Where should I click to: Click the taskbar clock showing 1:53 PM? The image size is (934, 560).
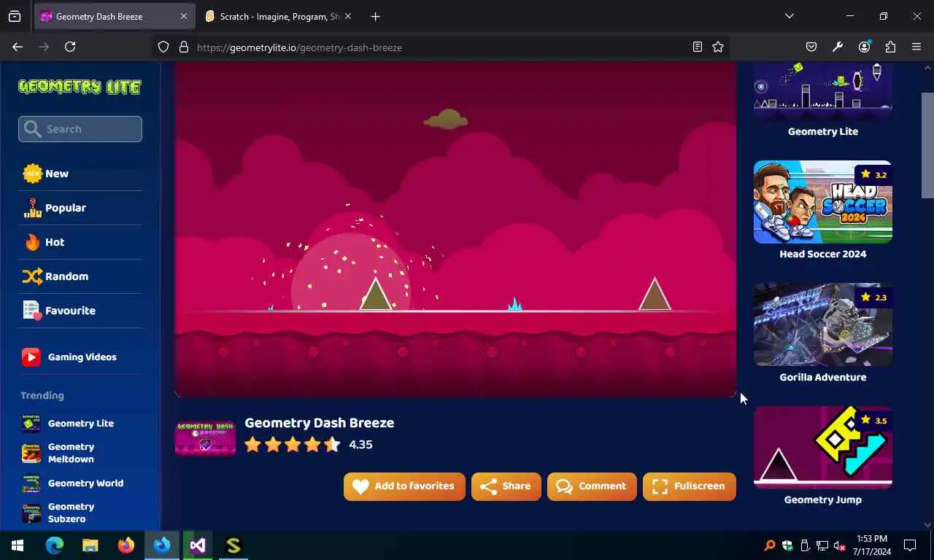pyautogui.click(x=872, y=545)
